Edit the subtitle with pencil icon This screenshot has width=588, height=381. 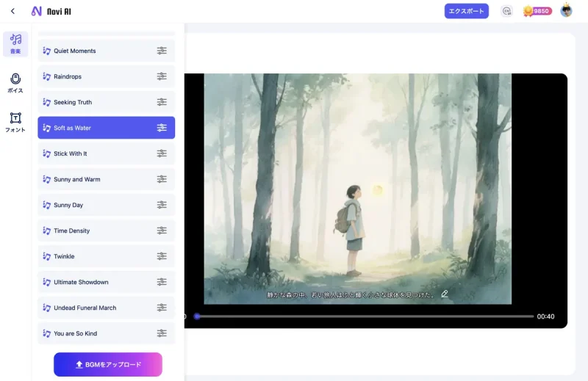click(444, 294)
